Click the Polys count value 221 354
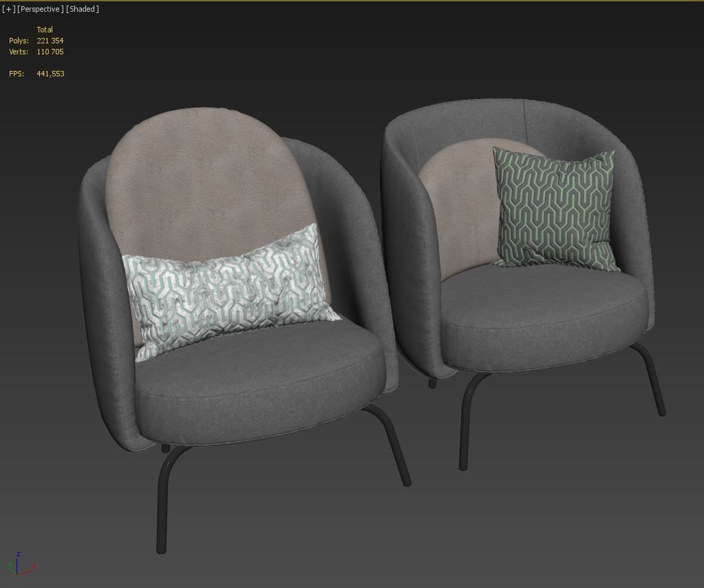The image size is (704, 588). (50, 41)
